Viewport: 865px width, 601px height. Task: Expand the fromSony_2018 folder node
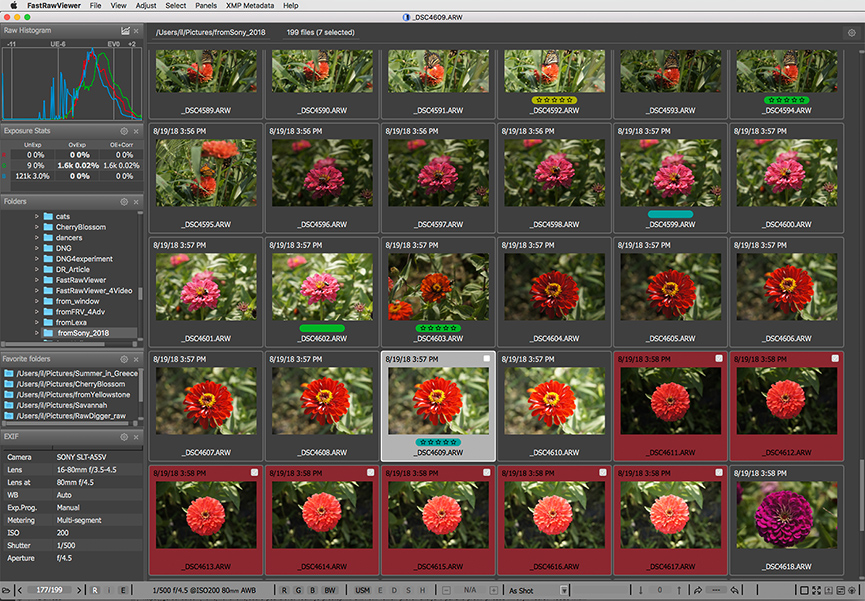[x=36, y=333]
